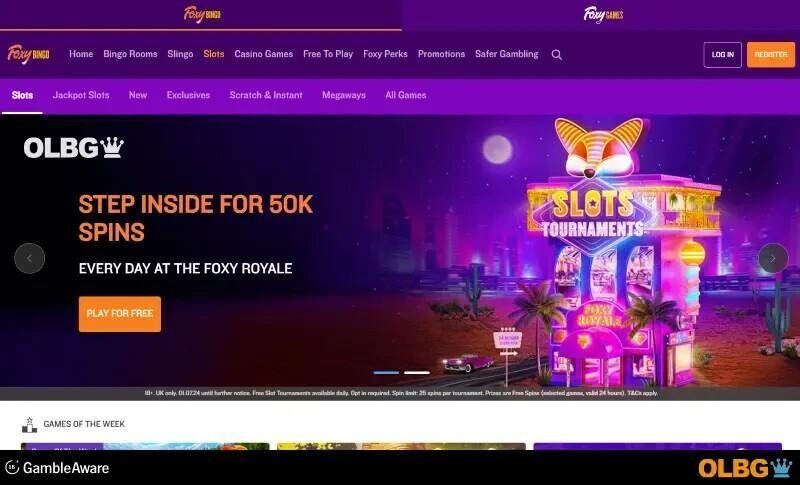The image size is (800, 485).
Task: Open the Jackpot Slots sub-tab
Action: pos(81,95)
